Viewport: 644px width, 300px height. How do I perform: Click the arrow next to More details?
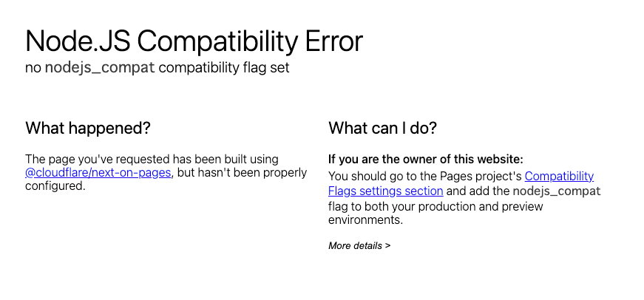tap(387, 246)
